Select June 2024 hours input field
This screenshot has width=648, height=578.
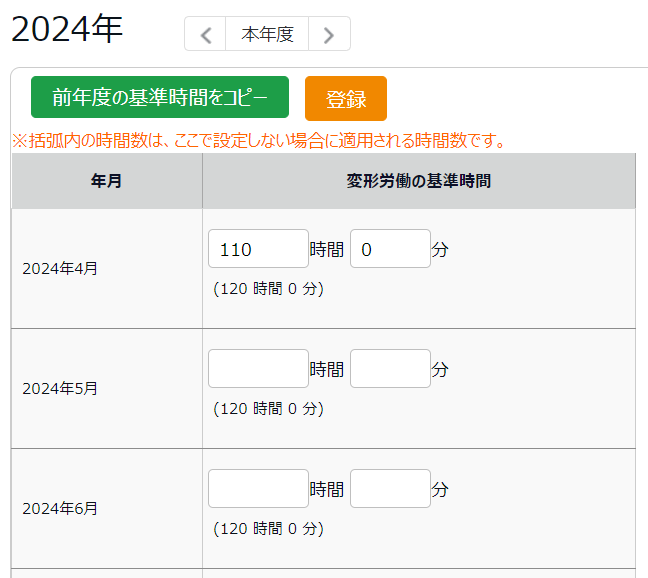click(x=258, y=488)
